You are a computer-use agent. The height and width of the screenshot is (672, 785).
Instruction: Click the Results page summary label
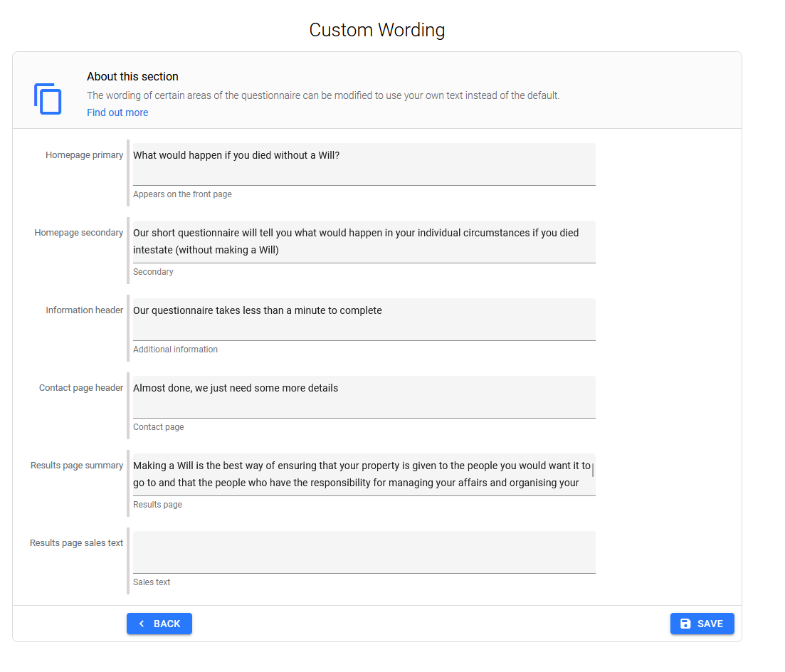77,466
